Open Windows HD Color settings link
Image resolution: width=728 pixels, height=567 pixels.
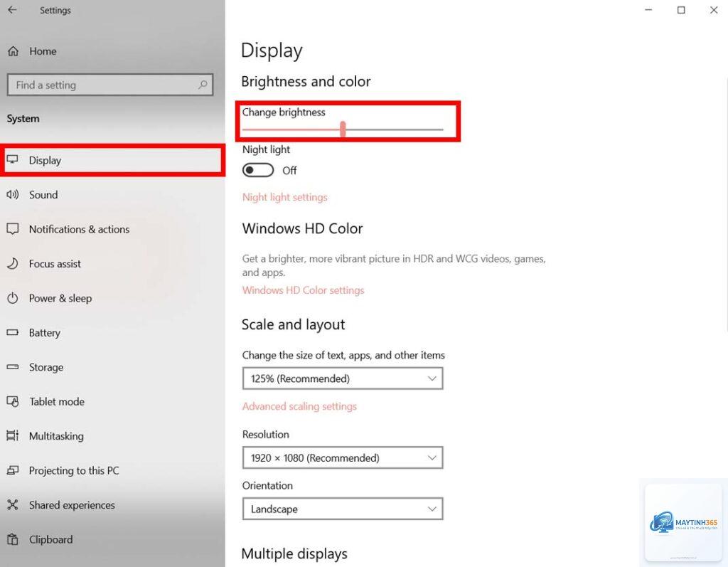coord(303,290)
